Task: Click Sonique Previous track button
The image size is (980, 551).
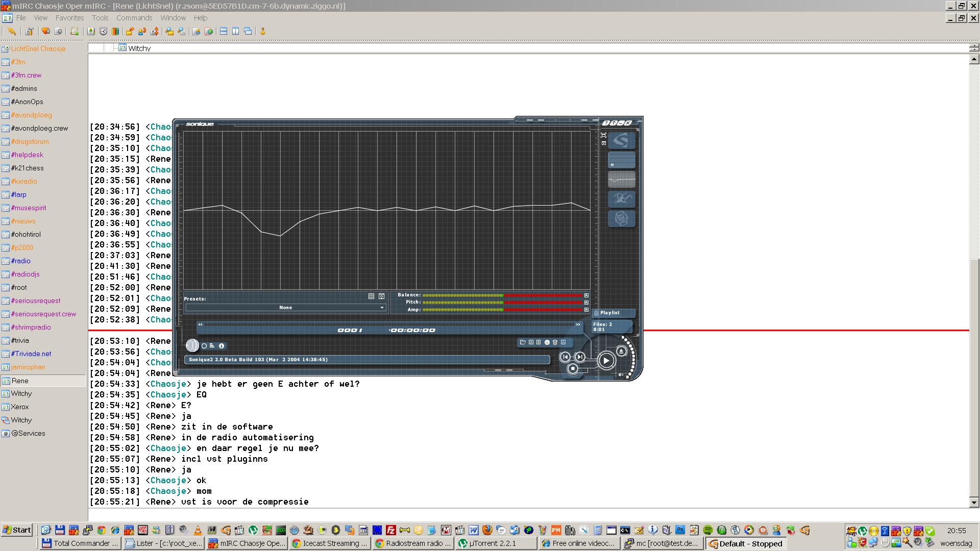Action: [565, 357]
